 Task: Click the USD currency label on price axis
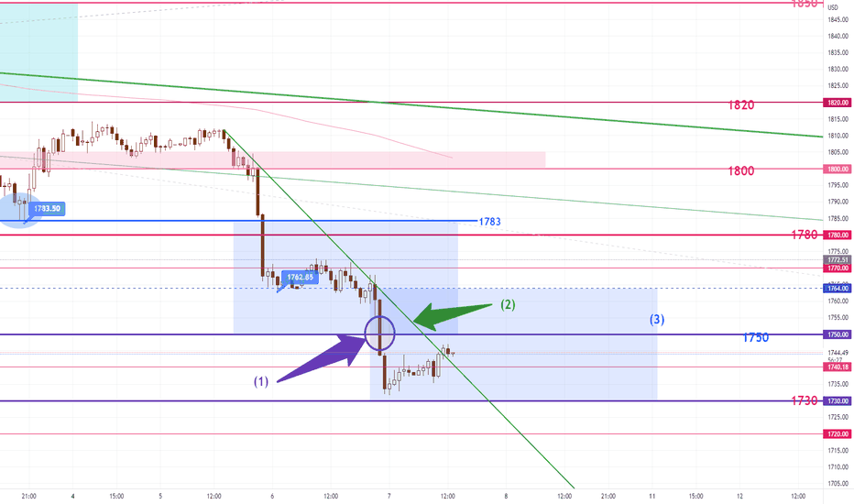point(833,7)
